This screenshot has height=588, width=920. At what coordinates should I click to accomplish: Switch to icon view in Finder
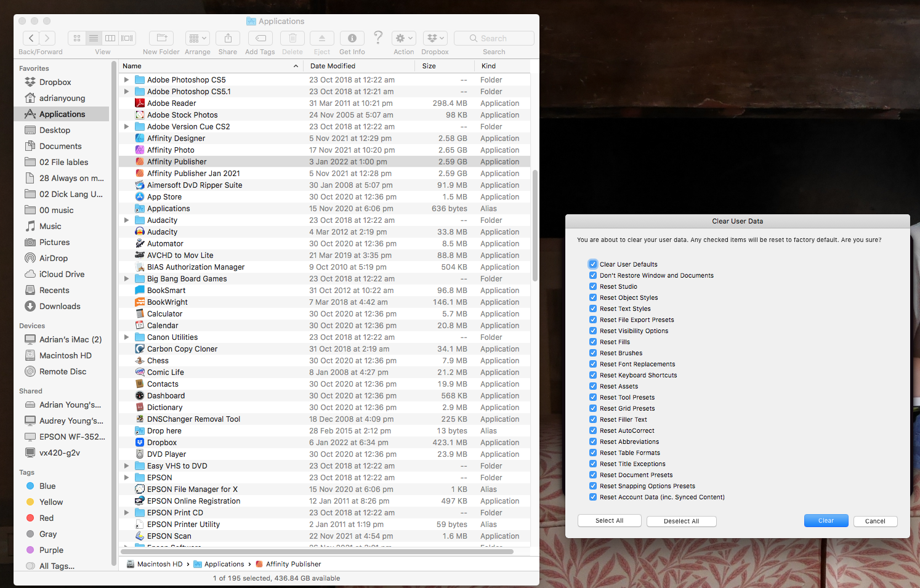pos(77,38)
